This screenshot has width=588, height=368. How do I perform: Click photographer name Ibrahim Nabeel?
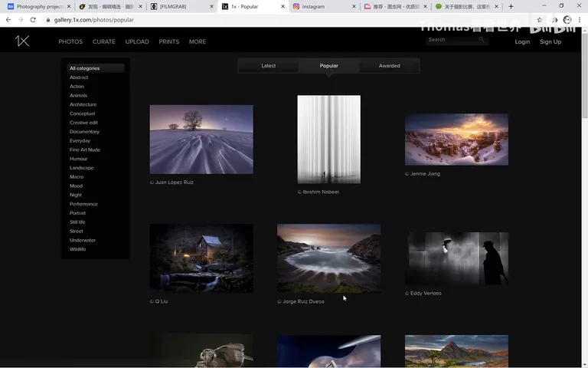coord(321,192)
